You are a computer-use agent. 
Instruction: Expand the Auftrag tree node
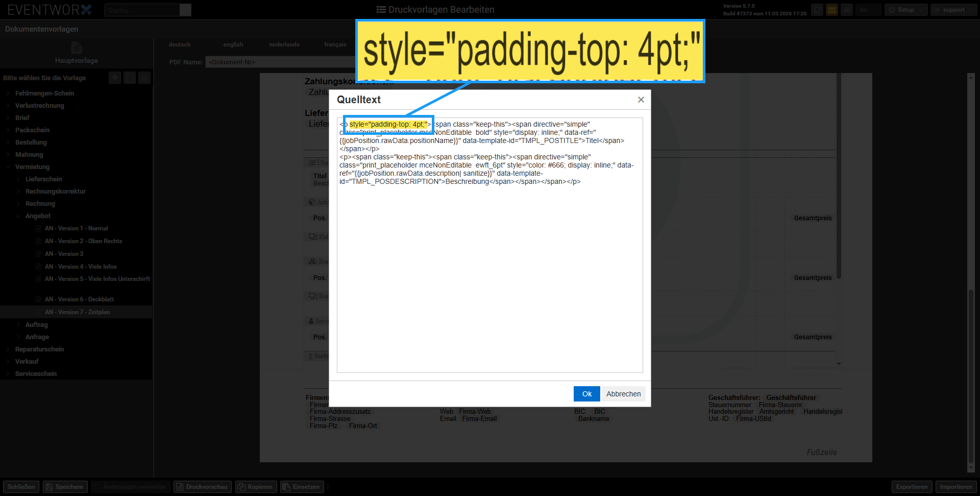(18, 325)
